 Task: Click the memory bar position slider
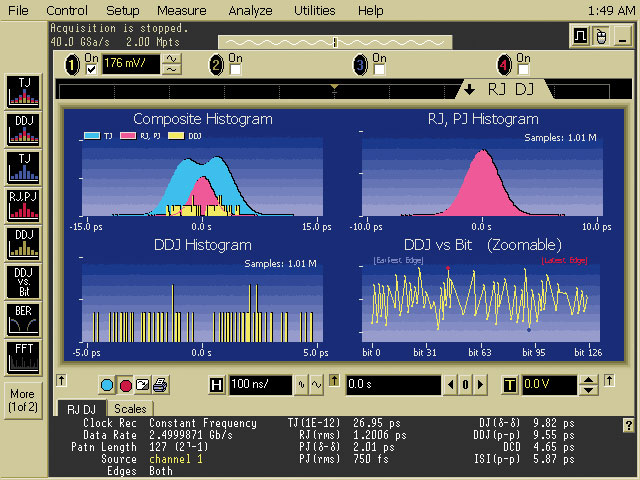click(335, 42)
